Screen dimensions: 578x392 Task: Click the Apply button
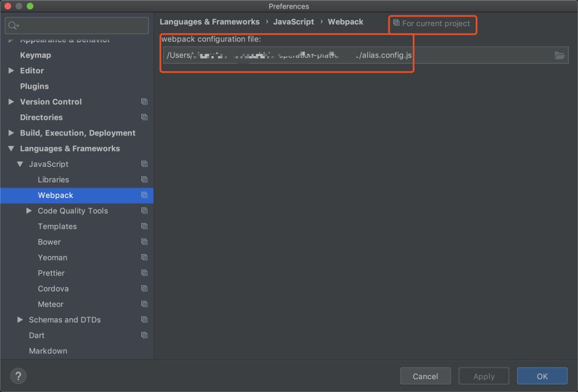[484, 376]
